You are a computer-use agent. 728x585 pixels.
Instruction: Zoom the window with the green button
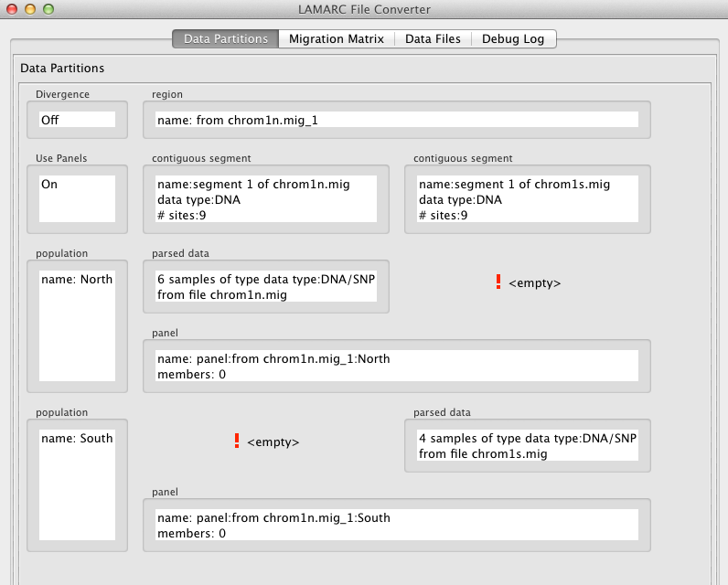(48, 9)
